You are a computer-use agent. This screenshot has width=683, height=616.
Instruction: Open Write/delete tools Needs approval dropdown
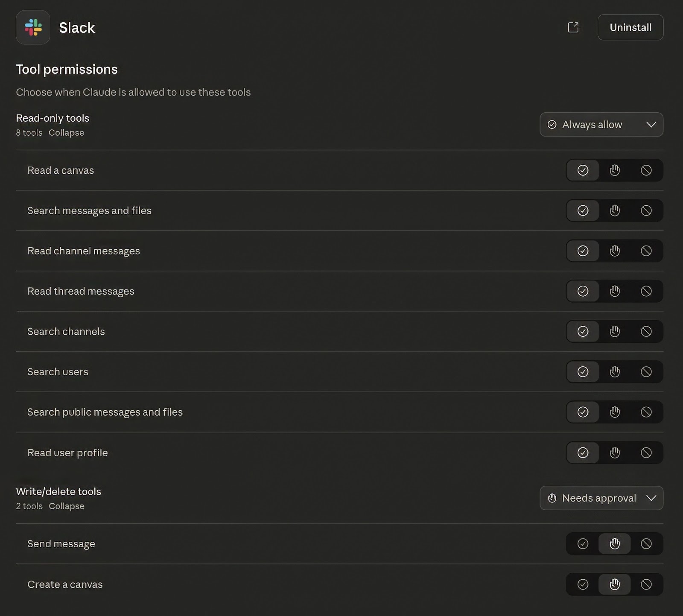[x=601, y=498]
